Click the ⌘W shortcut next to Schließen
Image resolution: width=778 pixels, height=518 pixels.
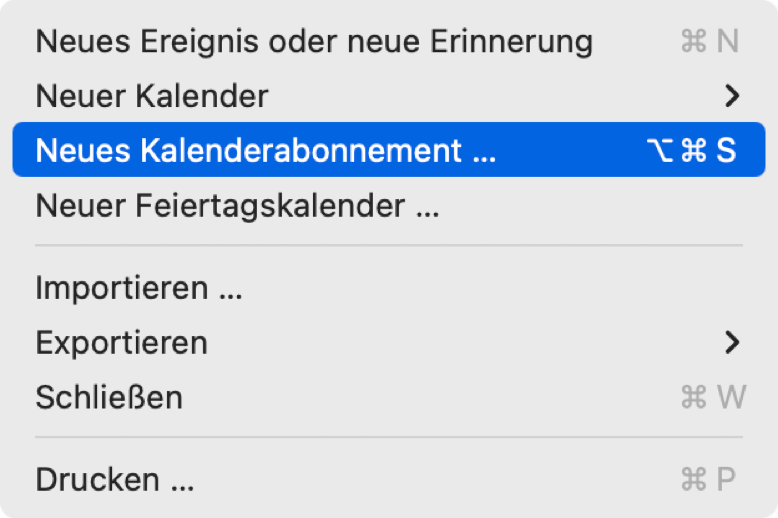(x=712, y=397)
